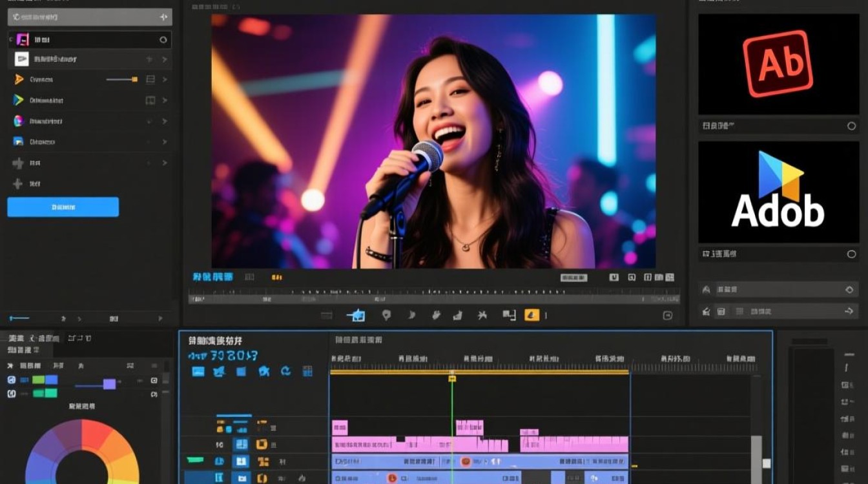The width and height of the screenshot is (868, 484).
Task: Toggle the circle under the Ab thumbnail
Action: [x=851, y=126]
